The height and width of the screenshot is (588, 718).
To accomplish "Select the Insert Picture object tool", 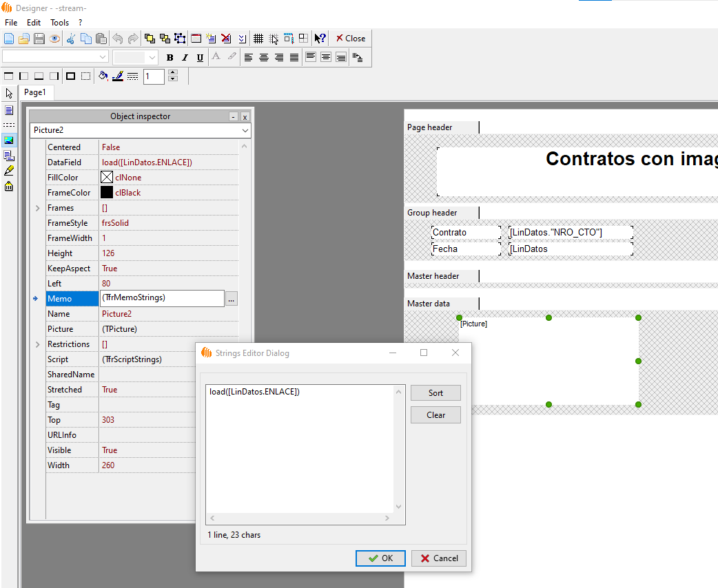I will (x=9, y=140).
